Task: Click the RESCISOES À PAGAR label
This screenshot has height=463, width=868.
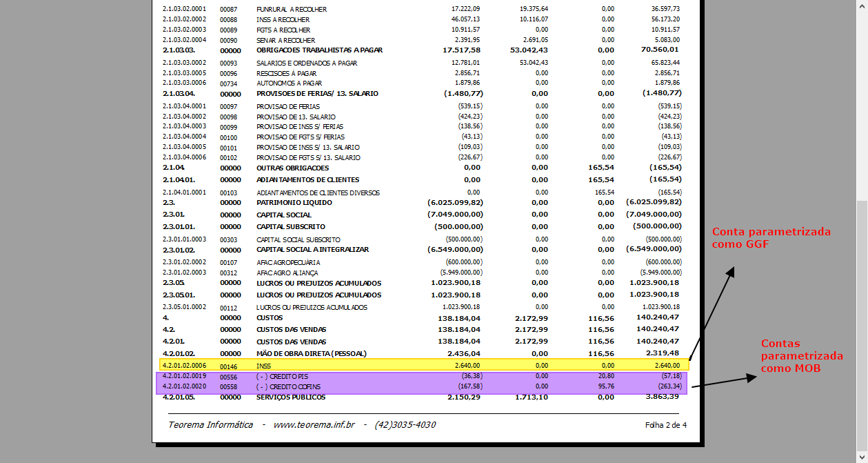Action: click(x=287, y=73)
